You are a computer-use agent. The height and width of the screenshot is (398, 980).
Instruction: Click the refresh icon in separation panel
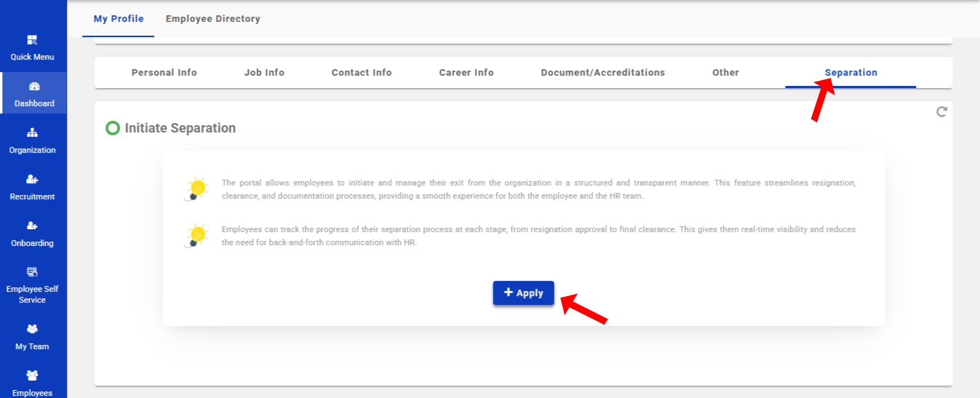tap(941, 112)
